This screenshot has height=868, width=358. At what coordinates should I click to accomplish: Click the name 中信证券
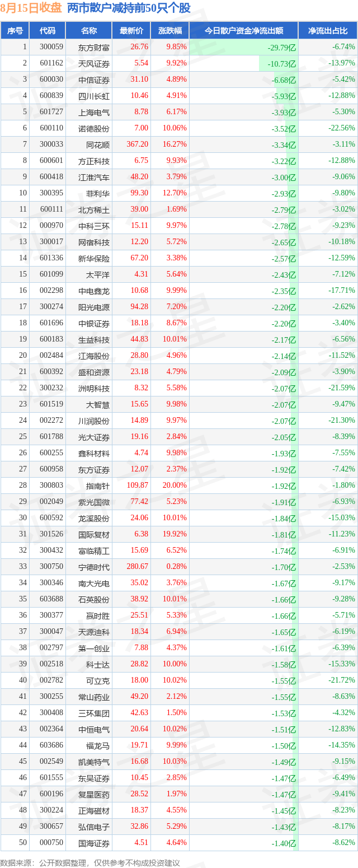(94, 80)
